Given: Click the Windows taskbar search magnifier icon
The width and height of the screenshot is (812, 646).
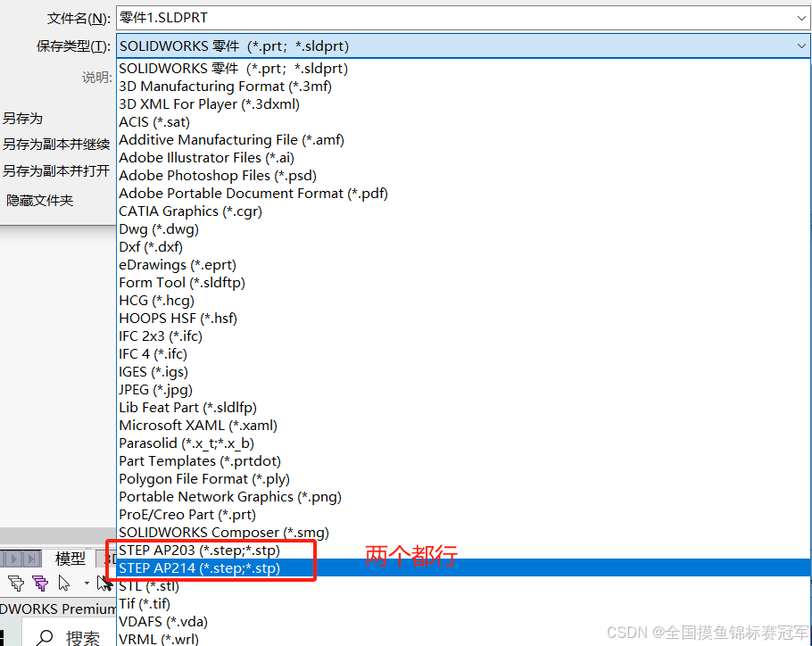Looking at the screenshot, I should [45, 638].
